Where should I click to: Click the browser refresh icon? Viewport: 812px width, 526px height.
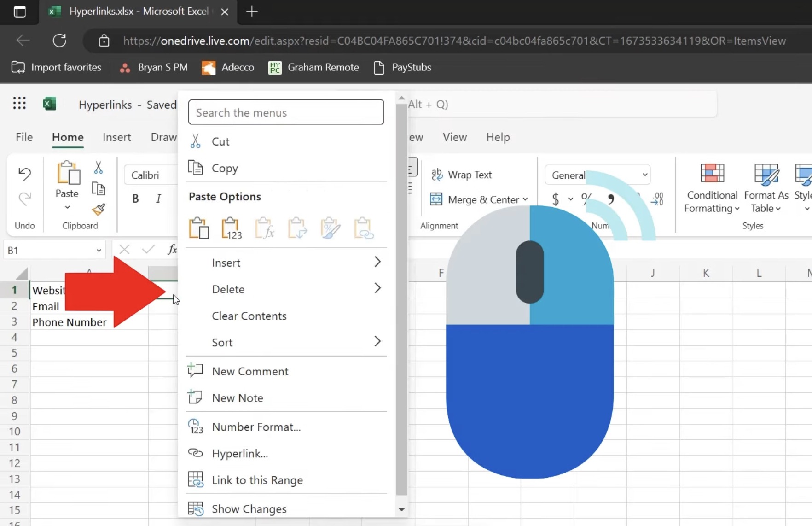click(x=59, y=41)
